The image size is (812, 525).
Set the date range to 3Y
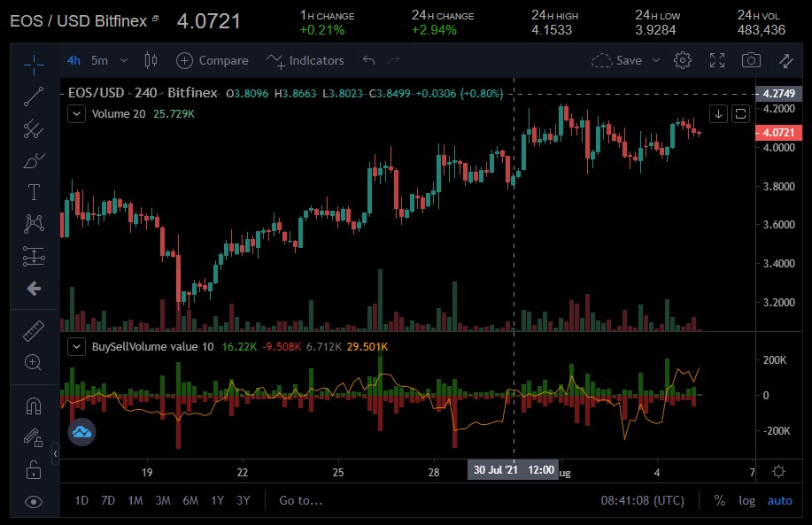(x=243, y=501)
